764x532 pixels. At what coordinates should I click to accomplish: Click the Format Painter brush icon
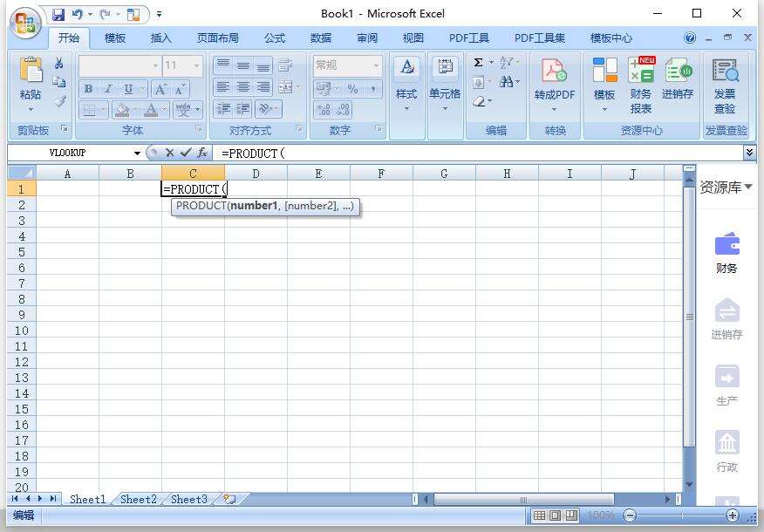pos(59,101)
